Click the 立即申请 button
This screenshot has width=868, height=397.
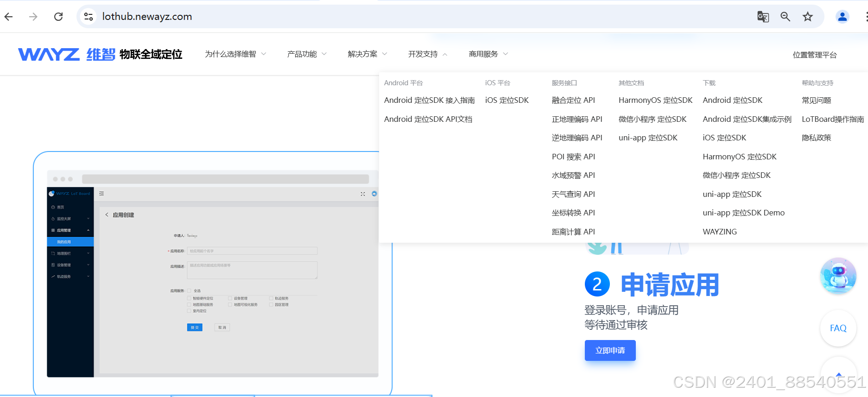tap(610, 350)
